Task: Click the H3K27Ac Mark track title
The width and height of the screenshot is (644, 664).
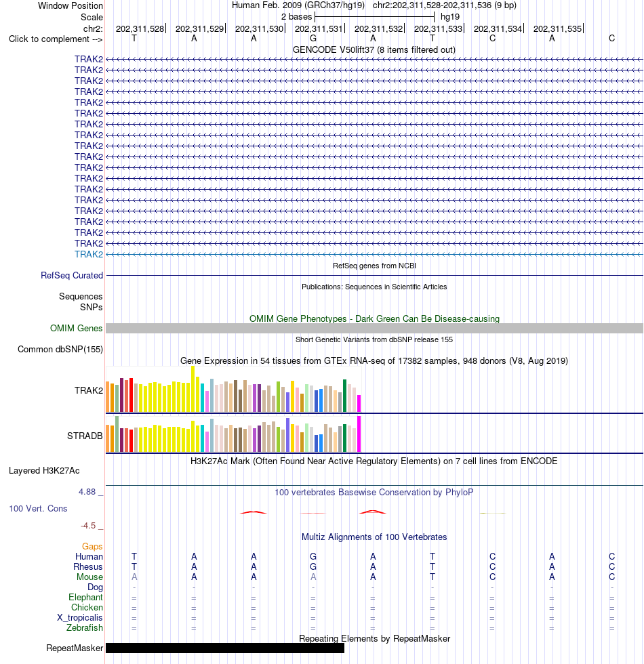Action: coord(374,461)
